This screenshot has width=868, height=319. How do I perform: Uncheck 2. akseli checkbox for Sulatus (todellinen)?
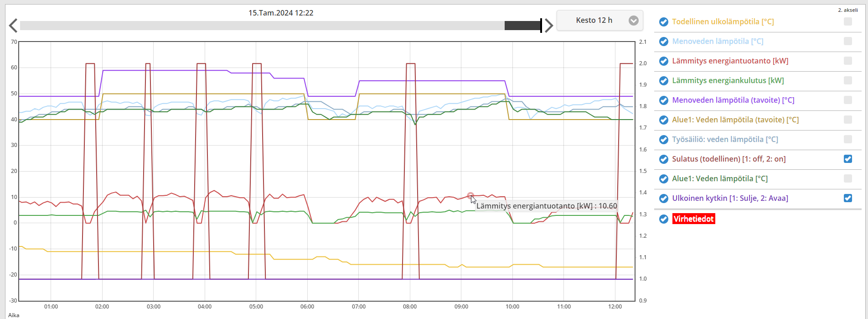[848, 159]
